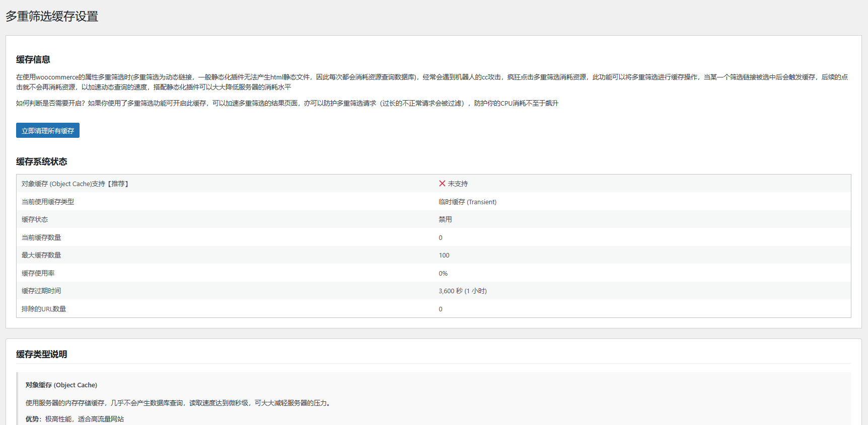
Task: Click the 缓存系统状态 section heading
Action: coord(42,162)
